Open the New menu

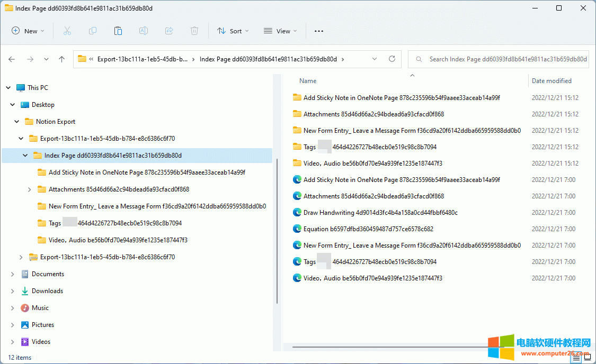(28, 31)
